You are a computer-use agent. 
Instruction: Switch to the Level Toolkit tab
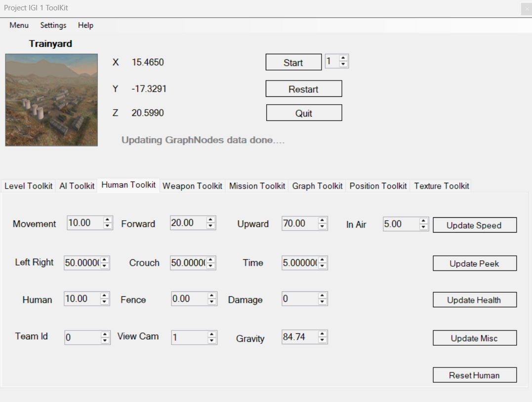coord(29,186)
